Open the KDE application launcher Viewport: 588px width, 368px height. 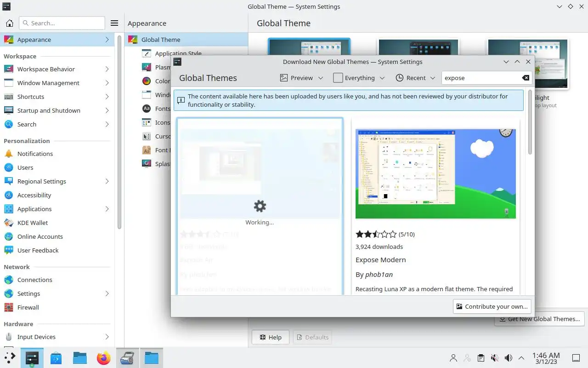tap(10, 357)
